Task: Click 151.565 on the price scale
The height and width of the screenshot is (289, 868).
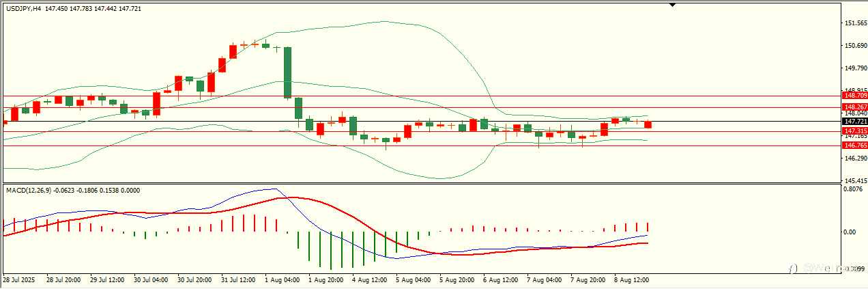Action: [x=855, y=23]
